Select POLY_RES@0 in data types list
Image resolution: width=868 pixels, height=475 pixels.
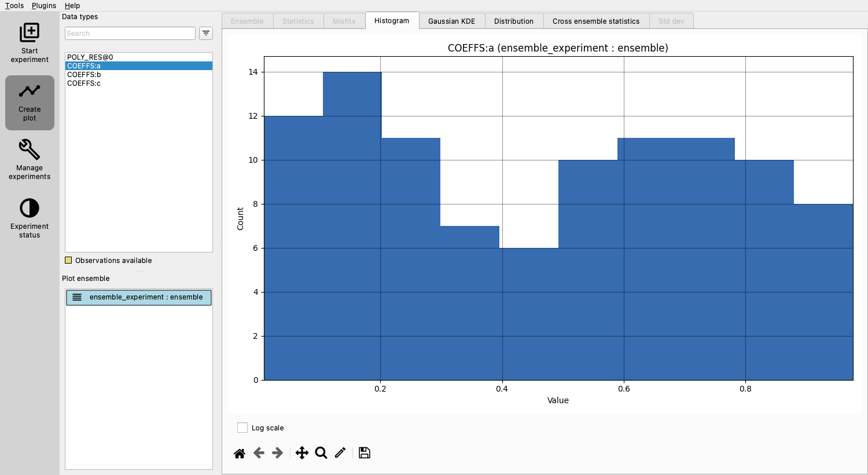139,57
